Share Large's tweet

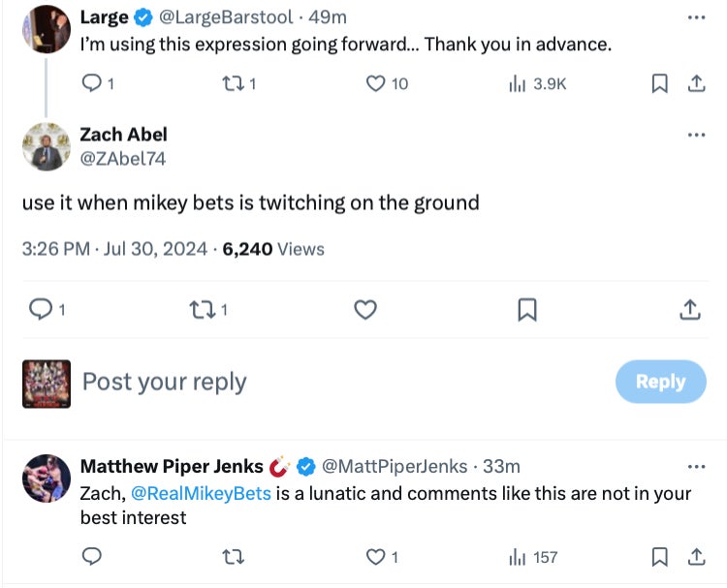(696, 84)
